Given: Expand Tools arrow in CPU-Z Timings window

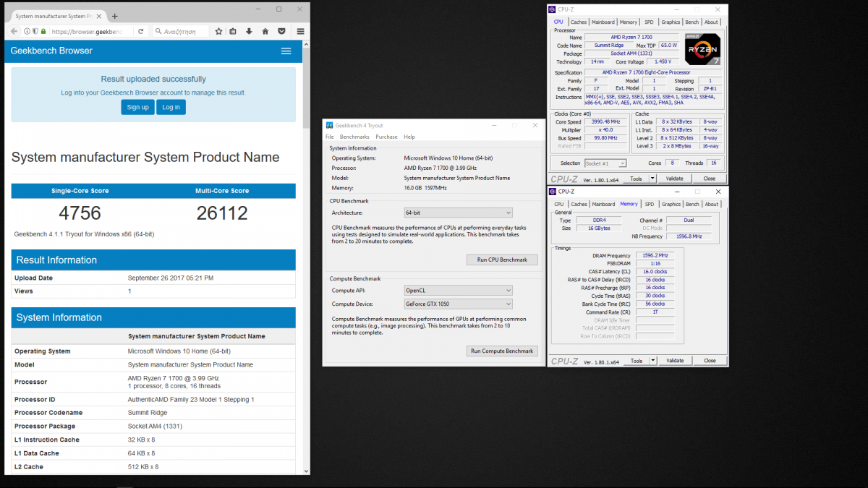Looking at the screenshot, I should (x=652, y=361).
